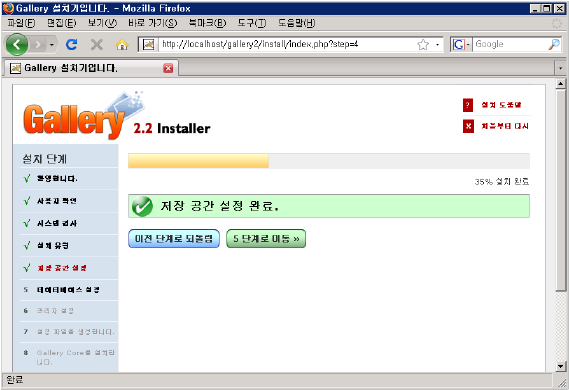Image resolution: width=569 pixels, height=390 pixels.
Task: Click the Gallery logo image
Action: click(x=83, y=116)
